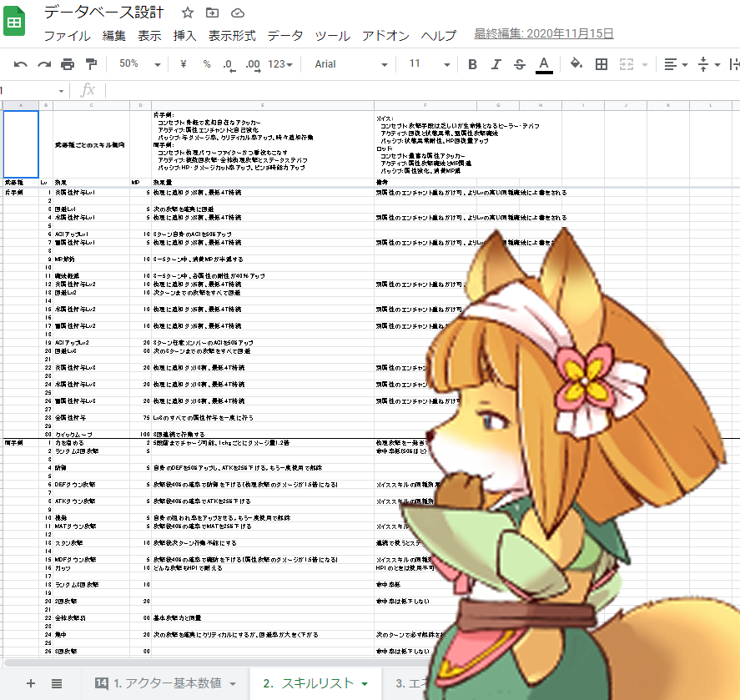This screenshot has width=740, height=700.
Task: Open the 表示形式 menu
Action: point(232,36)
